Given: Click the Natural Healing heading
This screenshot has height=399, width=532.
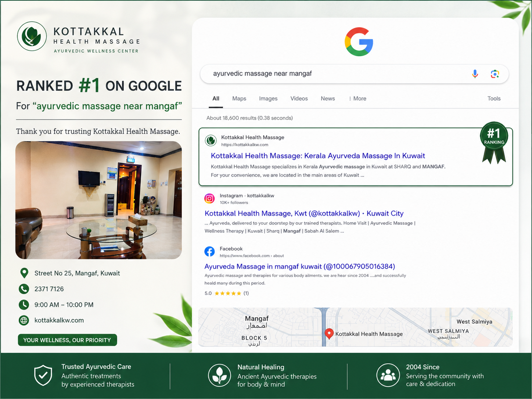Looking at the screenshot, I should [x=261, y=367].
